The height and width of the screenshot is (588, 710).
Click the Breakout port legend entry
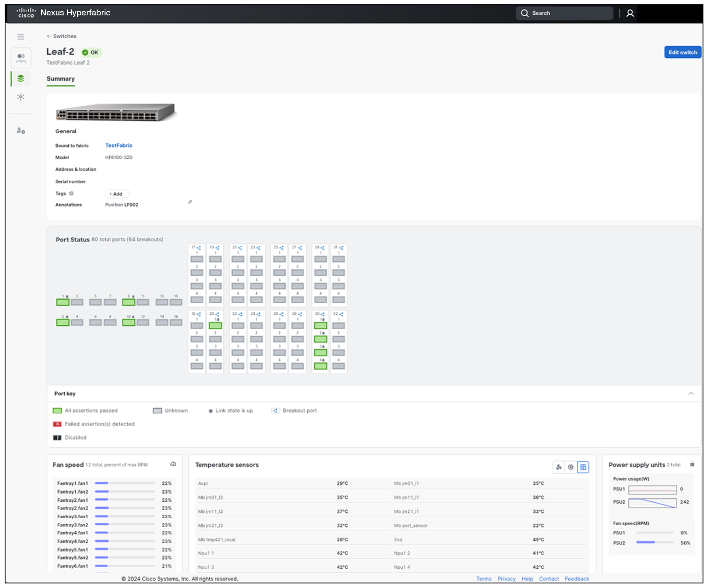tap(294, 411)
